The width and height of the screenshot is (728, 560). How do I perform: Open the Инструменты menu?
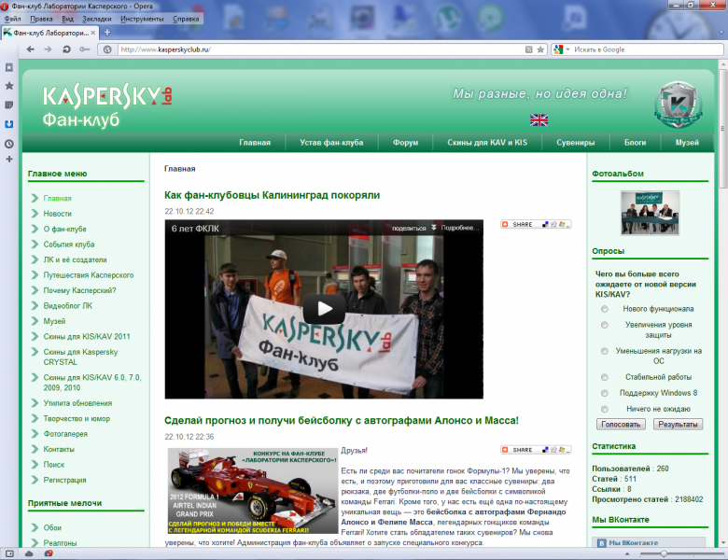tap(142, 19)
